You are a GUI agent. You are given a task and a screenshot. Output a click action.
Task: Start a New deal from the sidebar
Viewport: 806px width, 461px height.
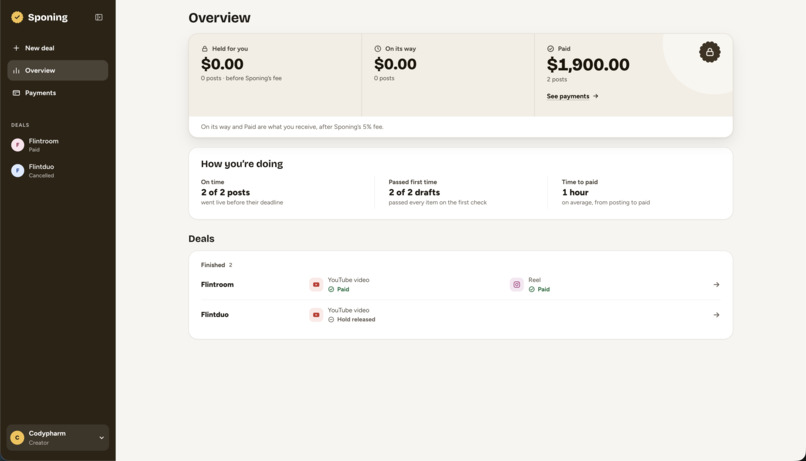click(x=58, y=48)
